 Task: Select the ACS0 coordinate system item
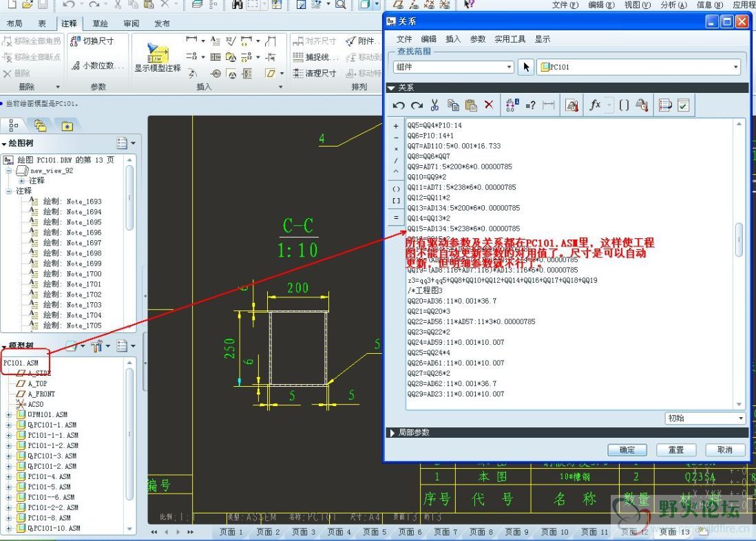(x=30, y=405)
